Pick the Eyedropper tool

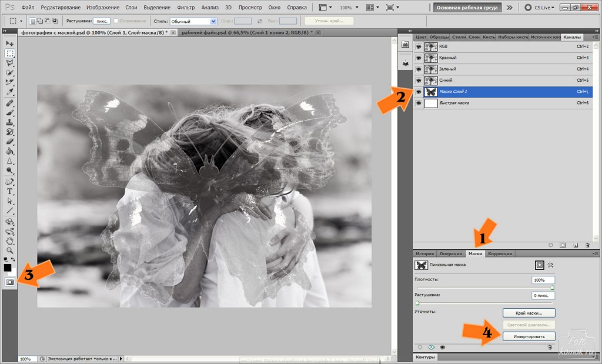tap(10, 92)
